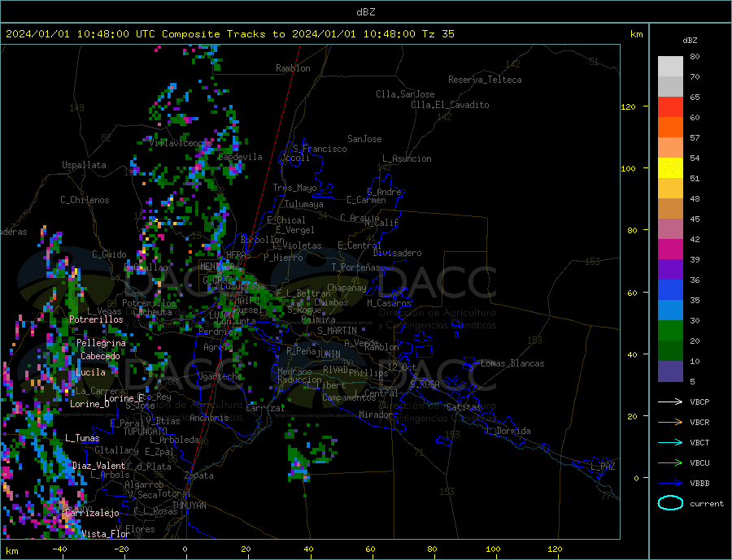Click the Vista_Flor label
Screen dimensions: 732x560
click(106, 534)
